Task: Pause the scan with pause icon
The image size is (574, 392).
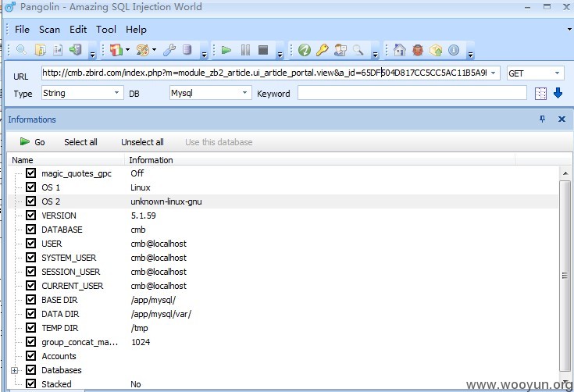Action: pyautogui.click(x=246, y=50)
